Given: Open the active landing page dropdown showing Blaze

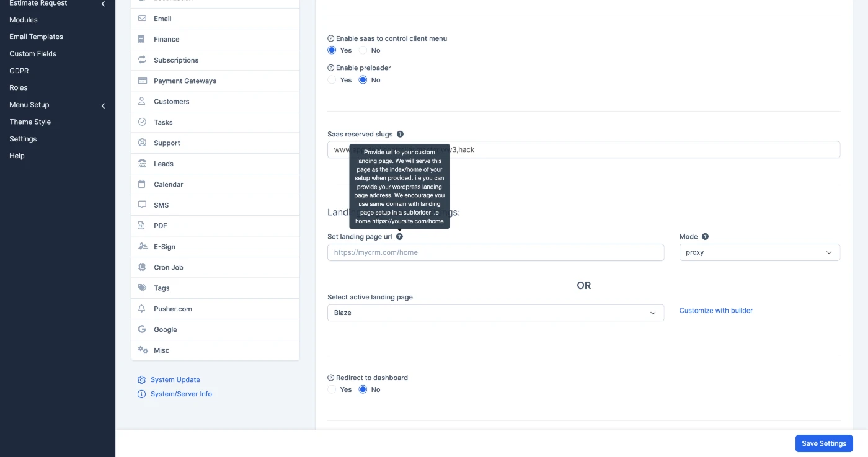Looking at the screenshot, I should pyautogui.click(x=495, y=313).
